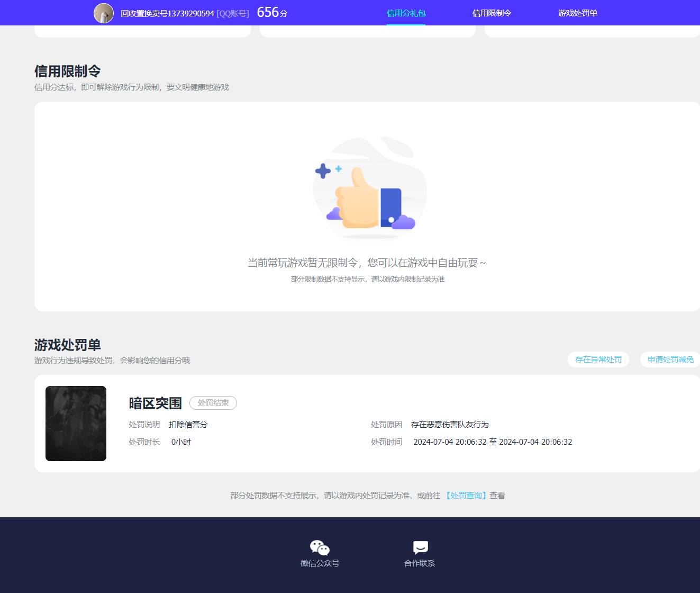The height and width of the screenshot is (593, 700).
Task: Click the 存在异常处罚 button
Action: pyautogui.click(x=598, y=359)
